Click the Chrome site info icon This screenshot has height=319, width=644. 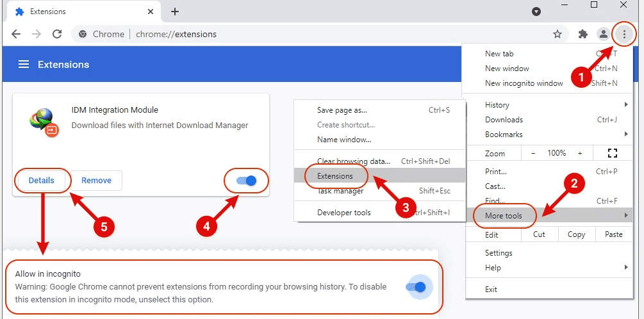point(83,34)
